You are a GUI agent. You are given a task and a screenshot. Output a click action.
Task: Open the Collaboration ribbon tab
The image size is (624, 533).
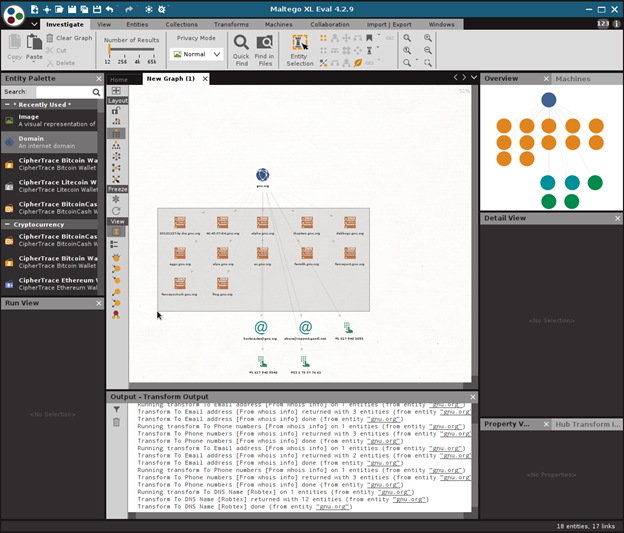[x=330, y=24]
